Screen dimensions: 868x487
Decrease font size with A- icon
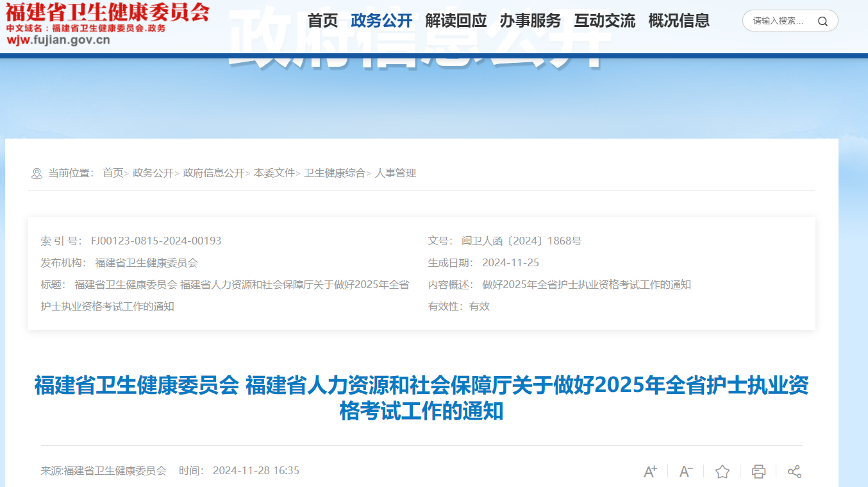pos(686,472)
